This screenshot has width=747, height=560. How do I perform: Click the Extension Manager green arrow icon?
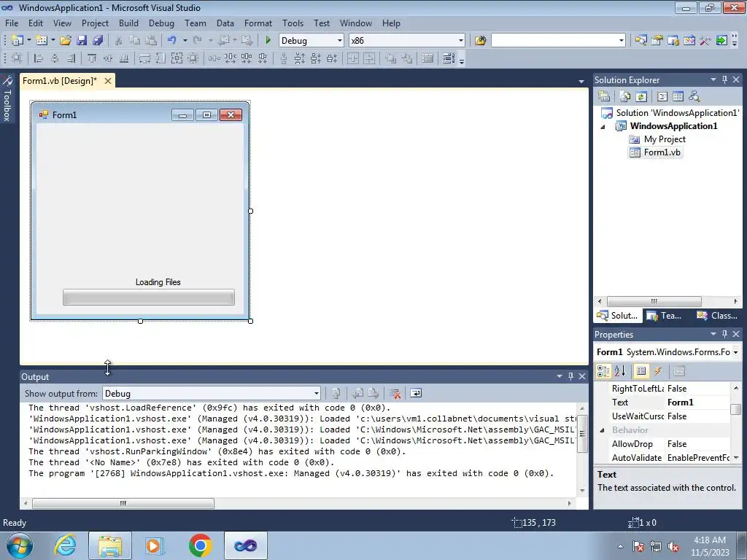721,41
